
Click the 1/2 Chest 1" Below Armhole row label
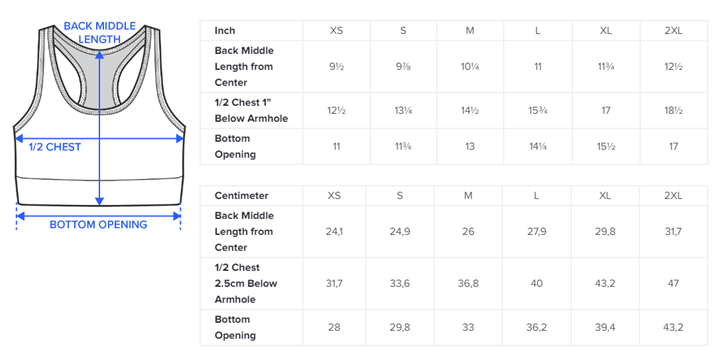pos(251,110)
